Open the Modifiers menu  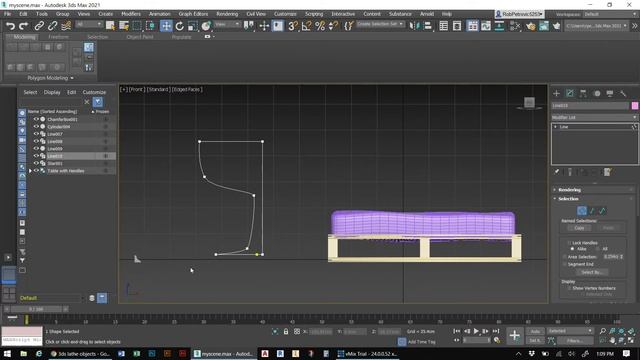pyautogui.click(x=131, y=14)
